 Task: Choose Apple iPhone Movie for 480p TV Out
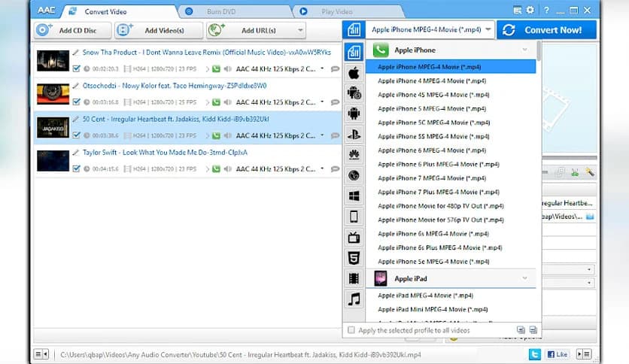click(451, 205)
